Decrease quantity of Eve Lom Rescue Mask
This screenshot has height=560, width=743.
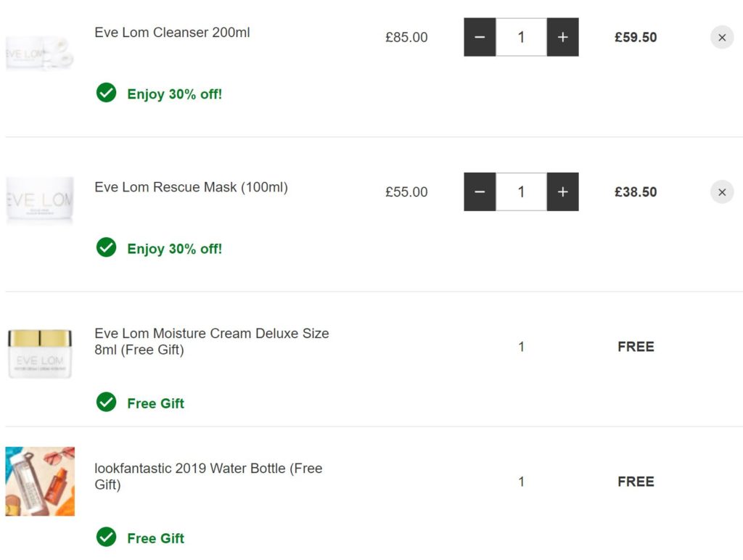coord(480,192)
